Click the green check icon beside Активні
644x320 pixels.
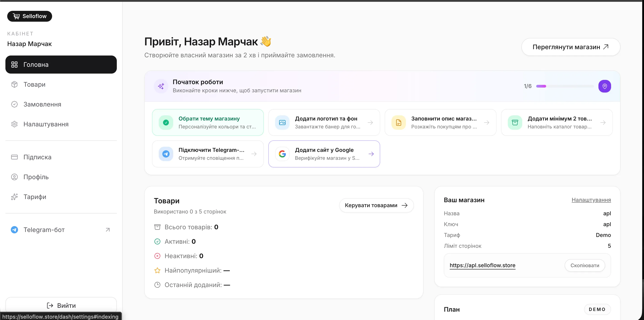pos(157,241)
